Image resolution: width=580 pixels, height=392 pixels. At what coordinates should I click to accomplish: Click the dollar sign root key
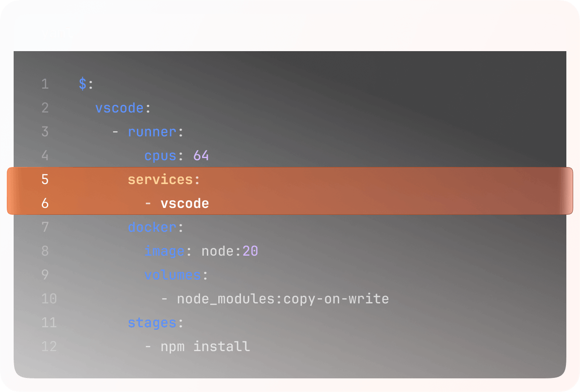tap(82, 84)
